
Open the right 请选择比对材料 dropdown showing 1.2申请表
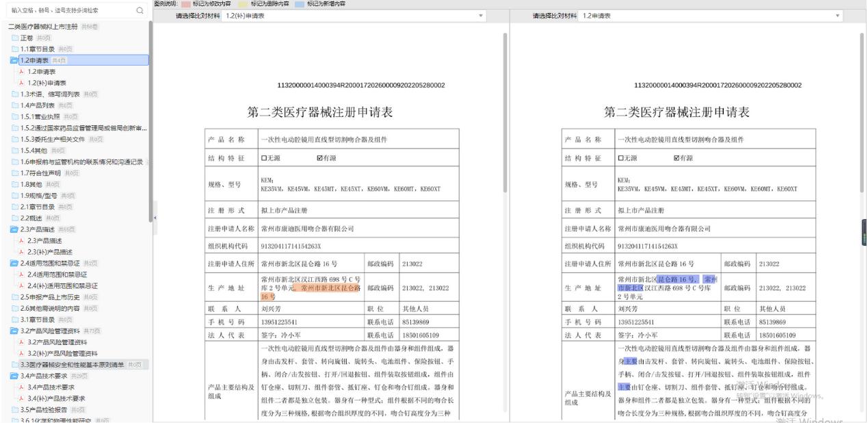pos(711,16)
